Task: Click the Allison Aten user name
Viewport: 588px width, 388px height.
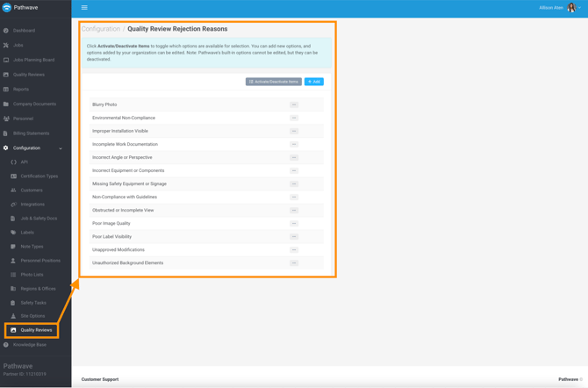Action: 551,8
